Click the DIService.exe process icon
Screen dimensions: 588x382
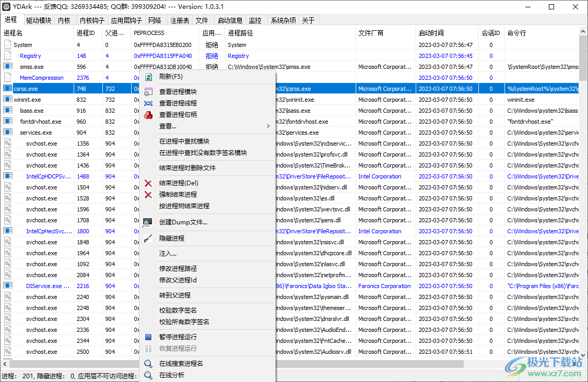[x=8, y=285]
